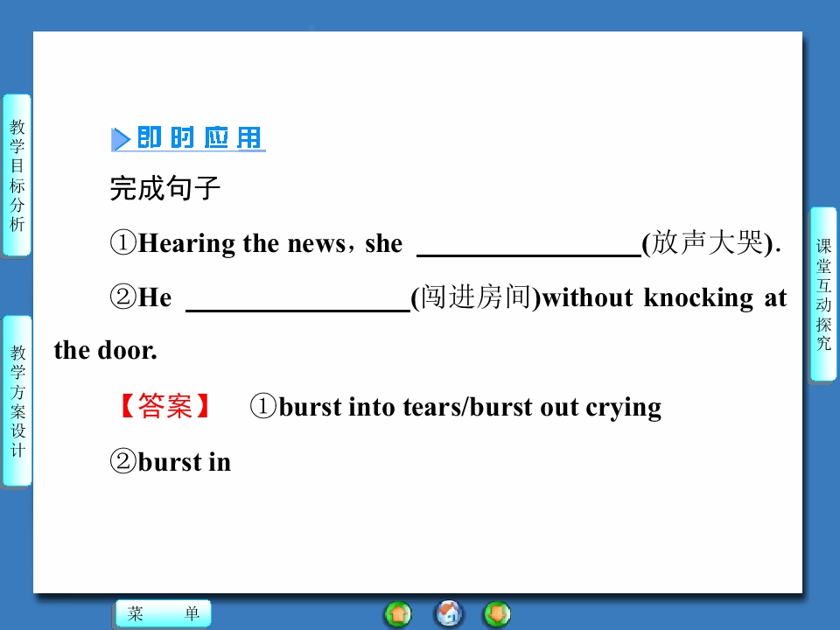
Task: Switch to the 教学目标分析 side tab
Action: tap(17, 175)
